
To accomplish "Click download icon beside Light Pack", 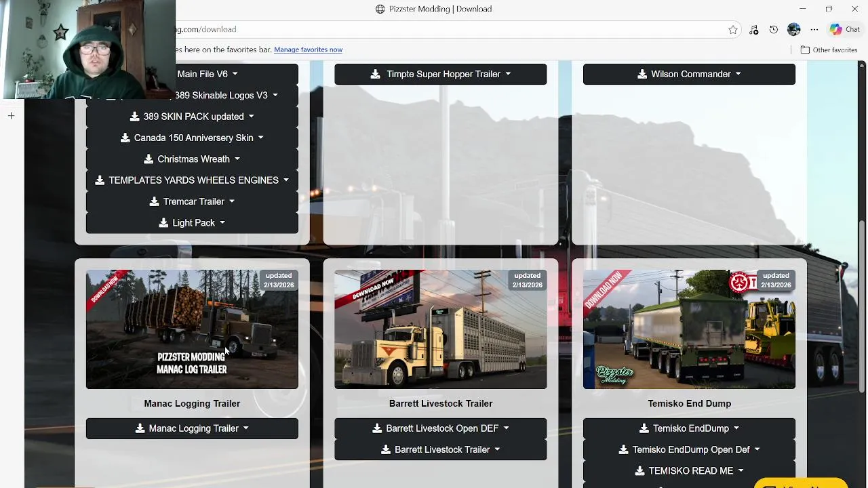I will click(x=163, y=223).
